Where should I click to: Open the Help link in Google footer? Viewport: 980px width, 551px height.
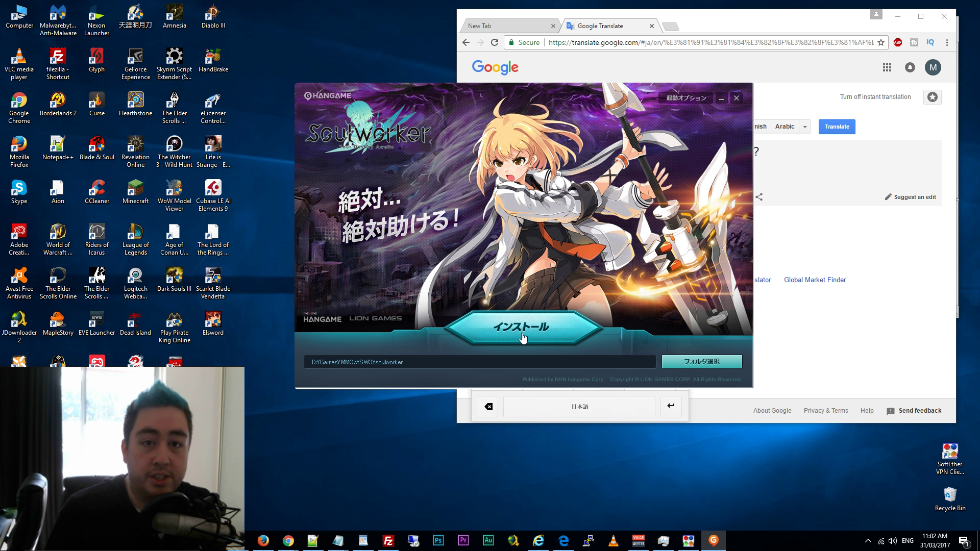click(867, 411)
